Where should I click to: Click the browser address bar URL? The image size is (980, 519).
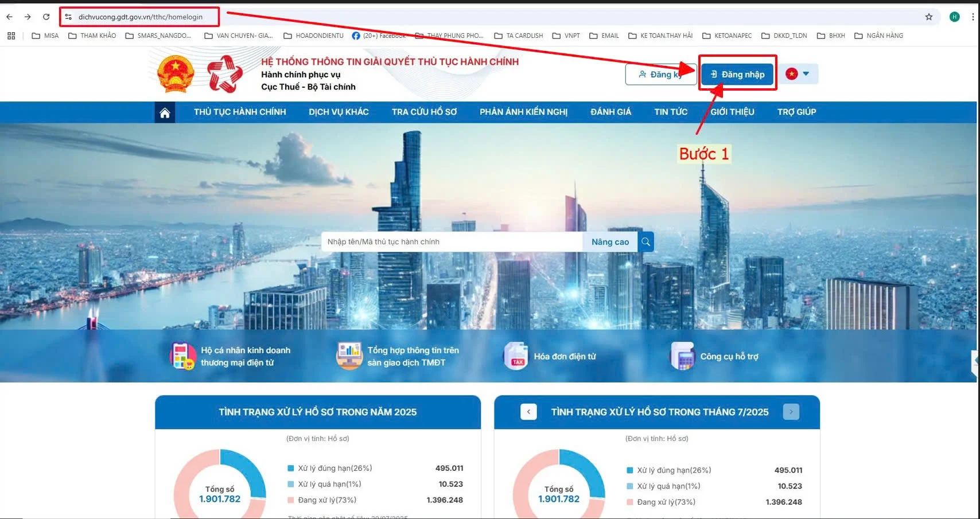[x=141, y=17]
